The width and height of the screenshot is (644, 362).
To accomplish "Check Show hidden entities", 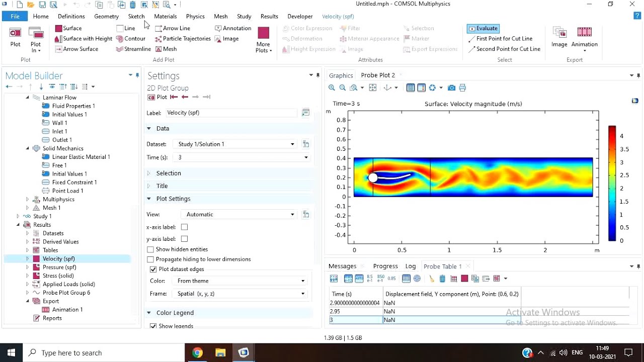I will point(150,249).
